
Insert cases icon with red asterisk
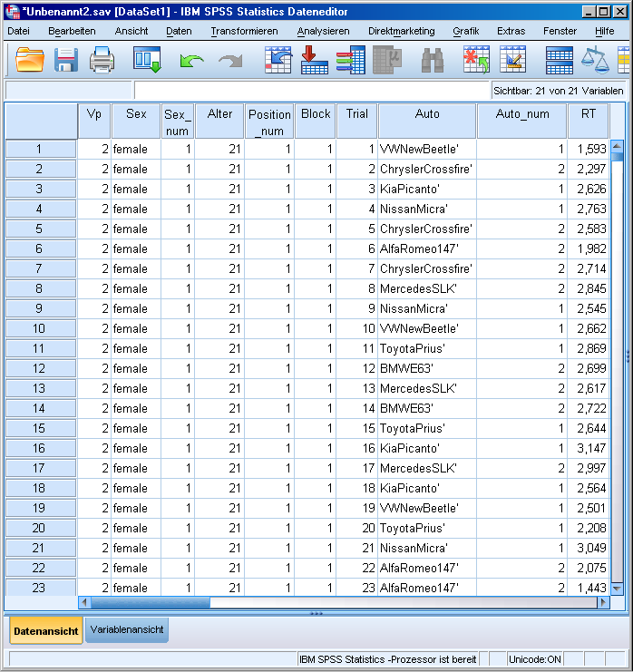pyautogui.click(x=476, y=60)
